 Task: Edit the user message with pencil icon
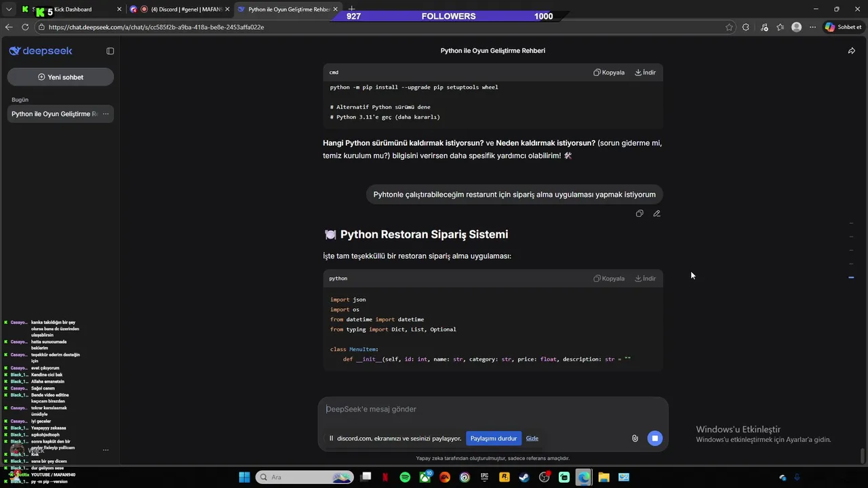pos(656,213)
